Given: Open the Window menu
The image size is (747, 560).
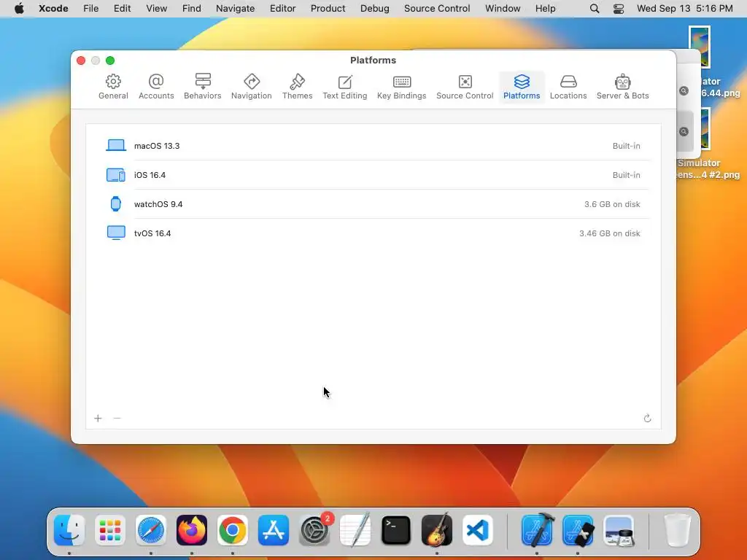Looking at the screenshot, I should tap(503, 9).
